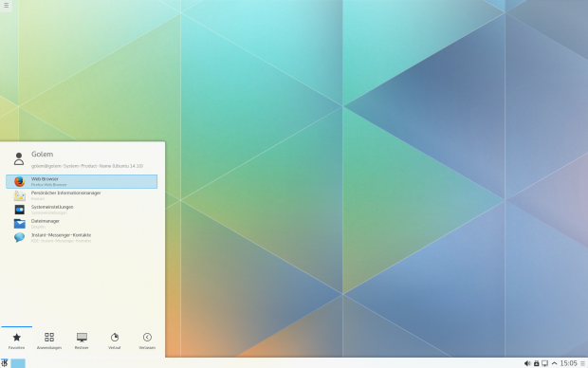Switch to the Rechner tab
The width and height of the screenshot is (588, 368).
point(82,340)
